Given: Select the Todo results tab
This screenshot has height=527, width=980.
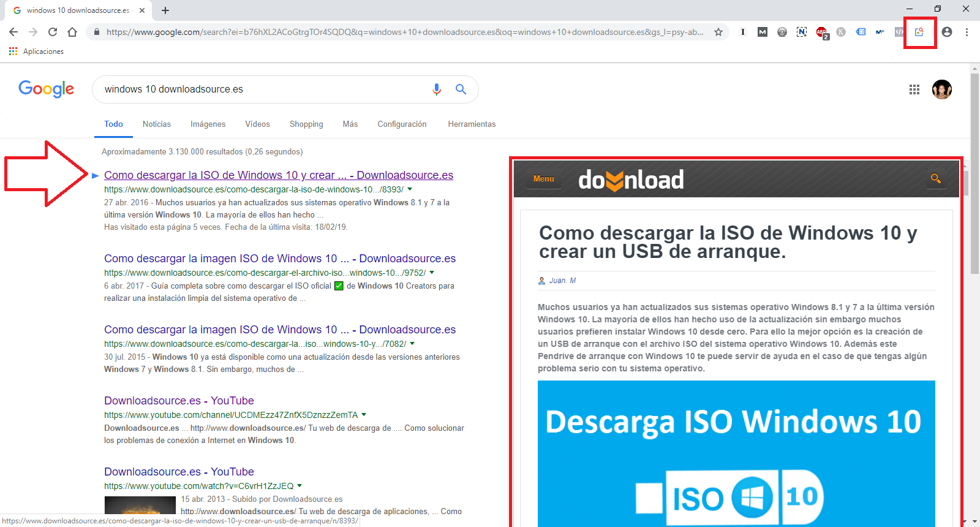Looking at the screenshot, I should click(x=113, y=124).
